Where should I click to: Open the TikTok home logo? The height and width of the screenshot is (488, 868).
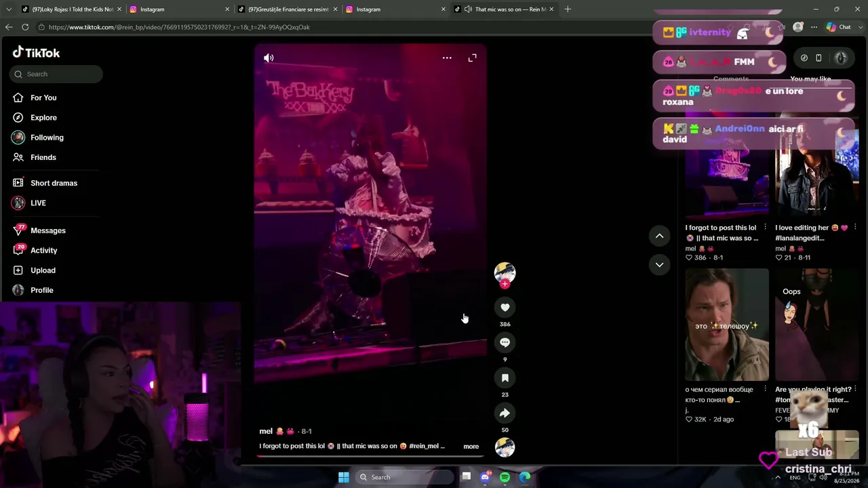36,53
